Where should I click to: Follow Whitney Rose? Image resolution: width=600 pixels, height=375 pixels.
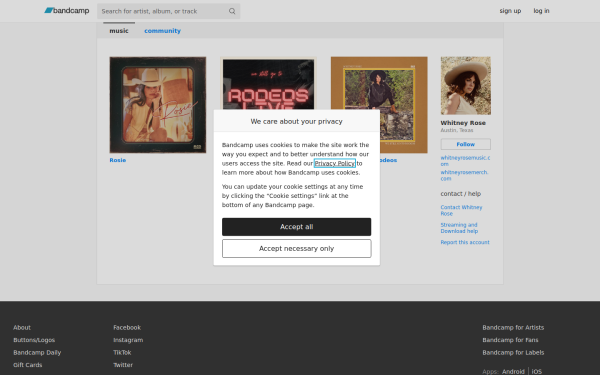[466, 144]
